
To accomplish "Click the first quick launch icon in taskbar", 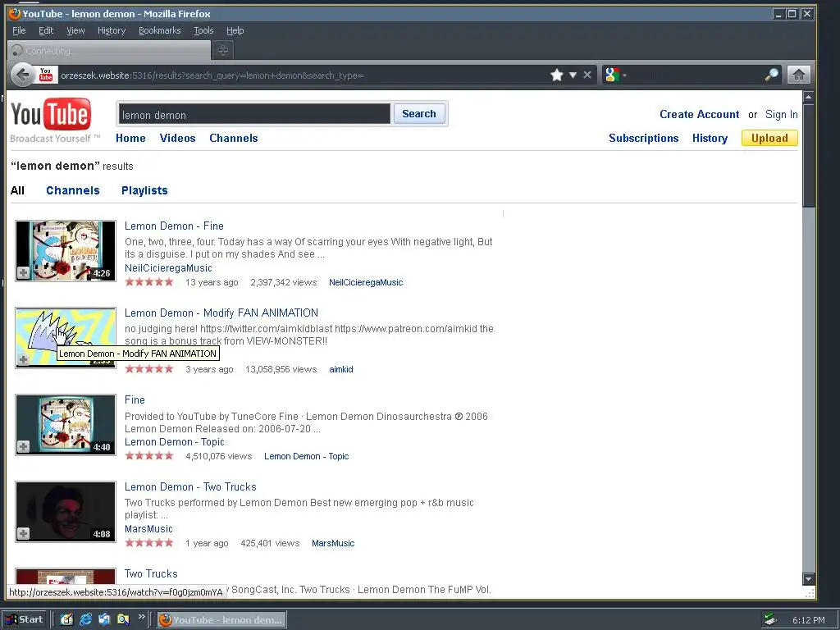I will coord(66,619).
